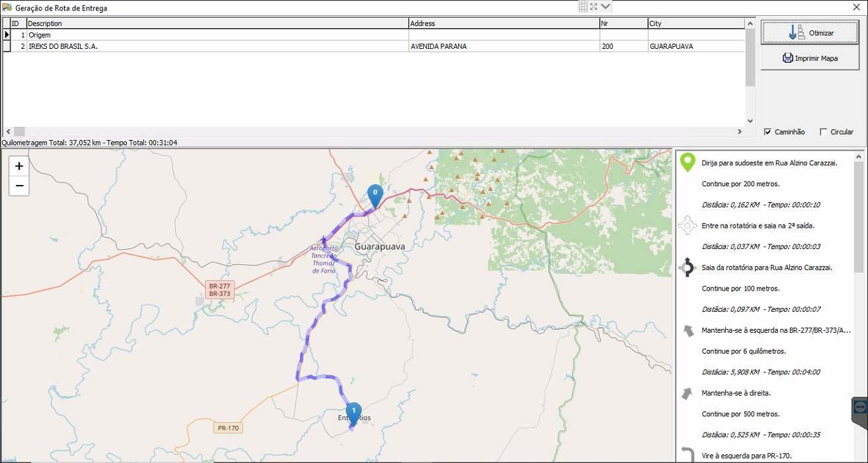The image size is (868, 463).
Task: Click the Quilometragem Total status text
Action: [90, 143]
